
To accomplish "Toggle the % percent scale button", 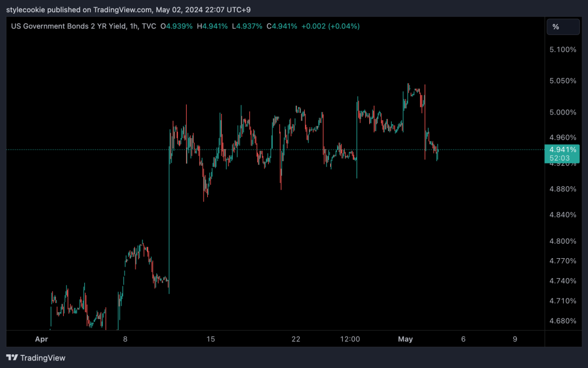I will (x=556, y=26).
